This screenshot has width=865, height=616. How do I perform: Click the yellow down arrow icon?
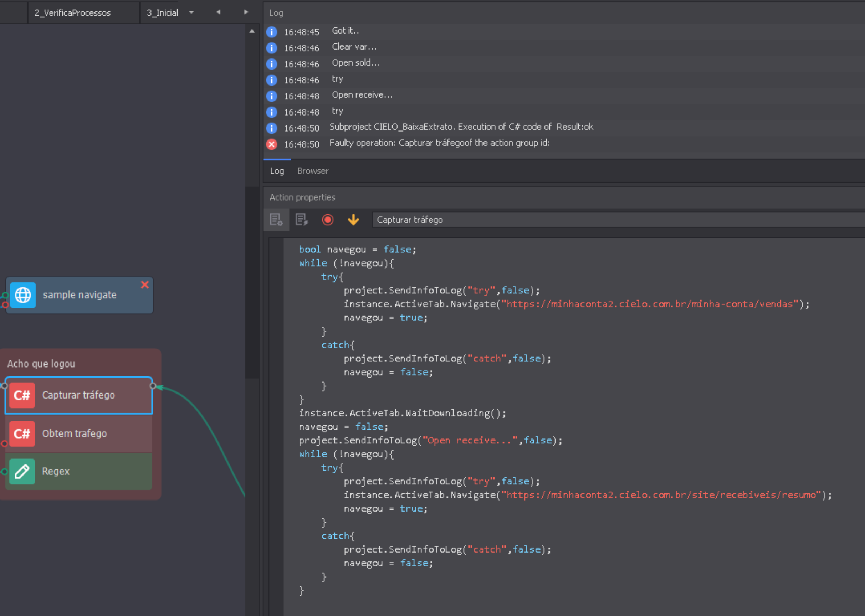(353, 220)
